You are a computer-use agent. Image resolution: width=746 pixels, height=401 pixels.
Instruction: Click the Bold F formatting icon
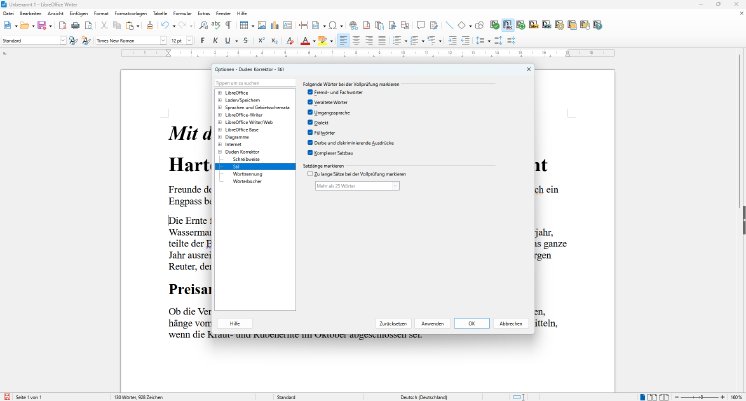click(x=203, y=41)
